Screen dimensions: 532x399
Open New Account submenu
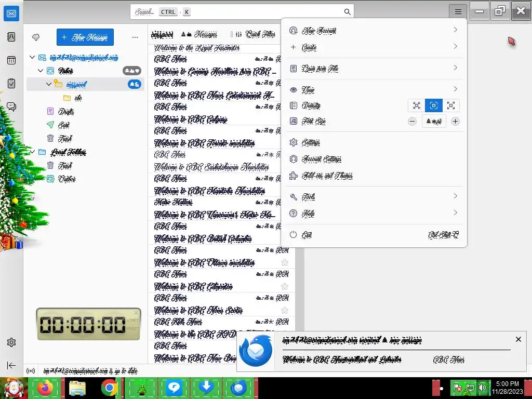374,31
